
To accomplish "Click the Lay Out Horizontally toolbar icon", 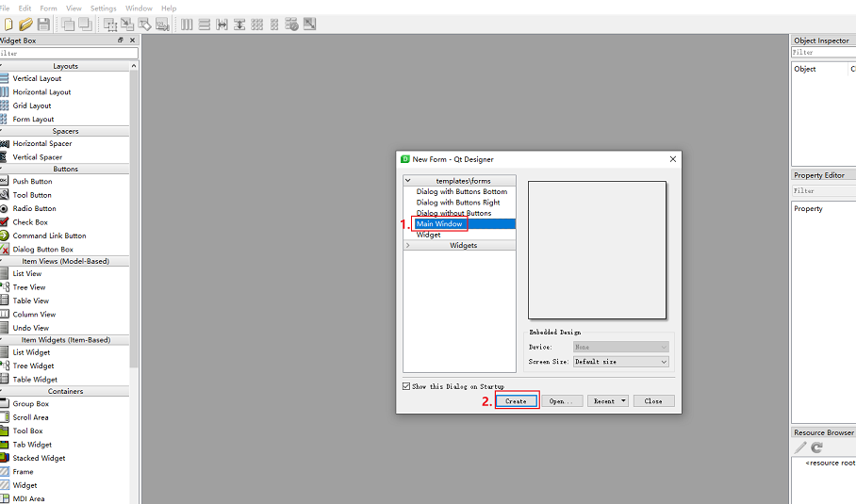I will (x=187, y=24).
